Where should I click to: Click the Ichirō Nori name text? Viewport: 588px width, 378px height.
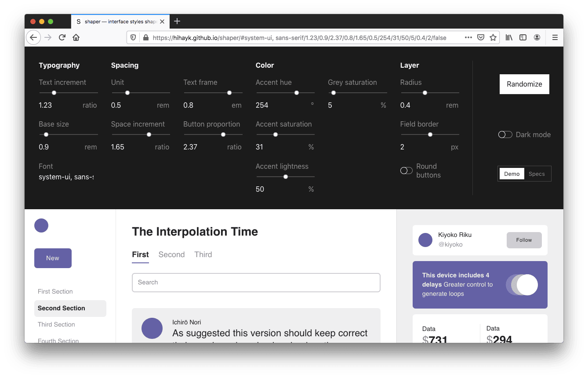(x=187, y=322)
